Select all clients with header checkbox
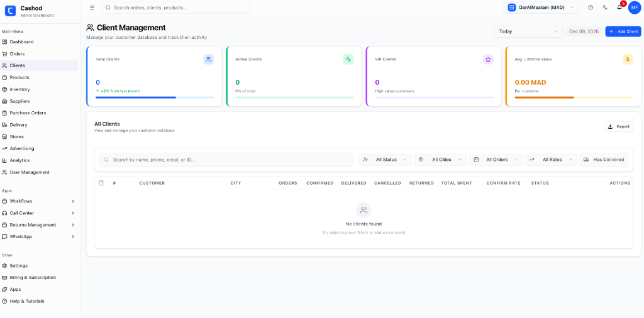Viewport: 644px width, 318px height. (x=101, y=183)
